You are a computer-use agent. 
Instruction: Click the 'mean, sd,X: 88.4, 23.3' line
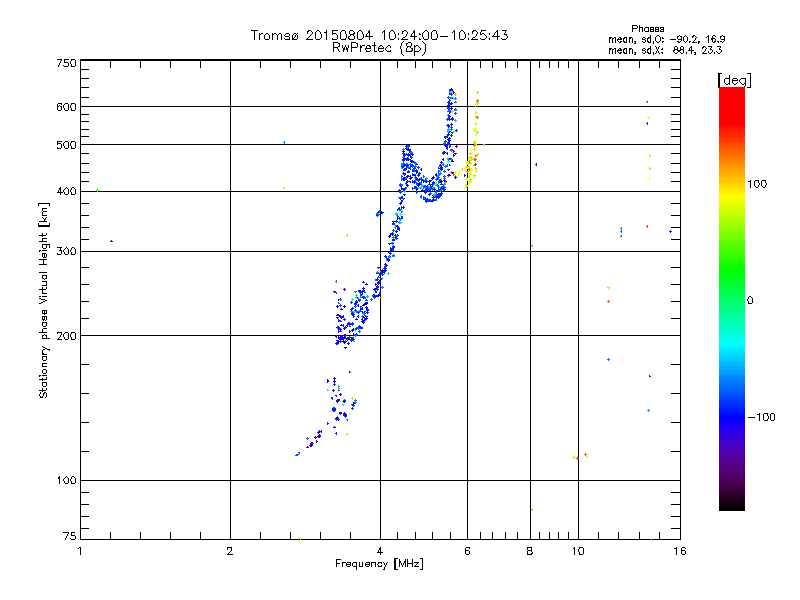click(665, 50)
